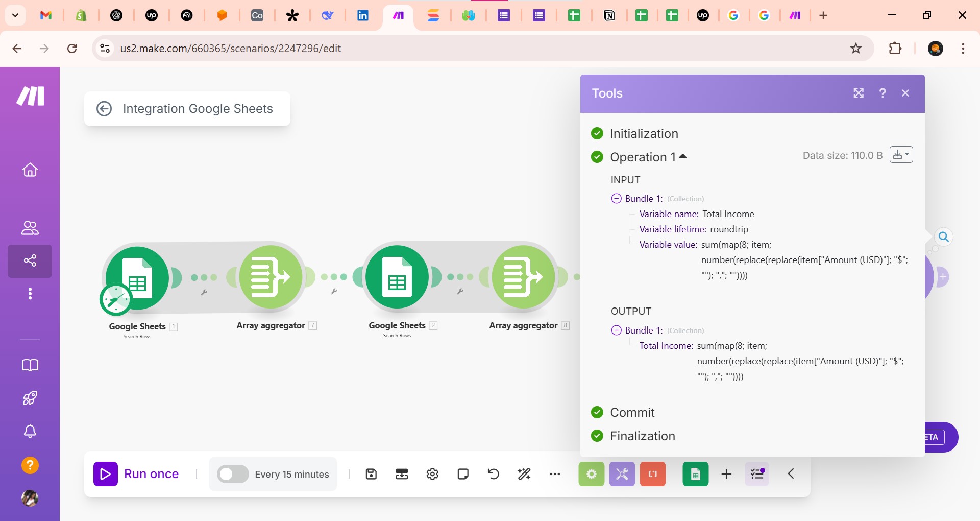
Task: Open the orange Help question mark
Action: click(30, 465)
